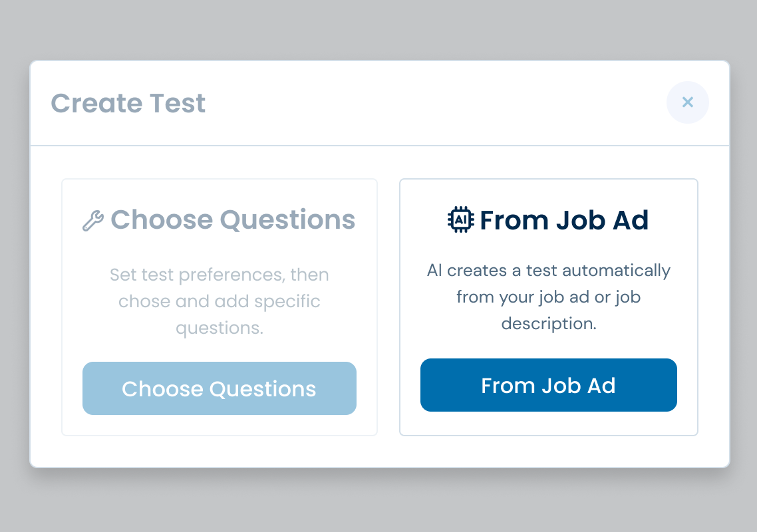Click the set test preferences description
This screenshot has height=532, width=757.
219,301
